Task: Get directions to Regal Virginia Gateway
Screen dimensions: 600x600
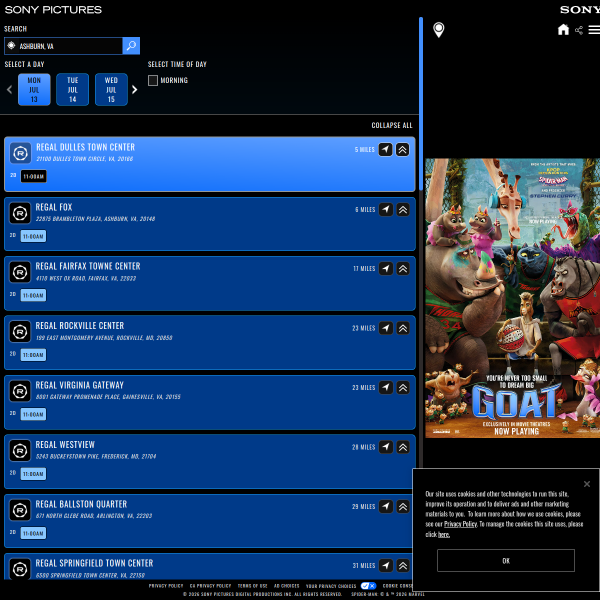Action: click(x=386, y=387)
